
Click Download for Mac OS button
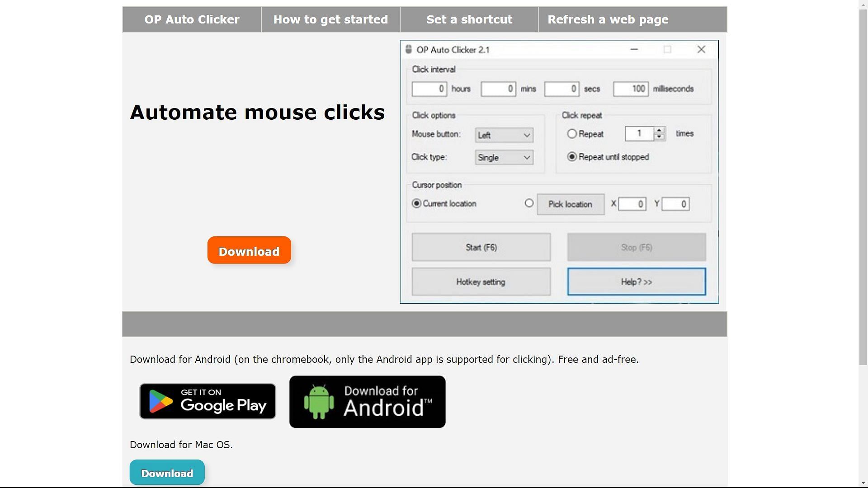coord(167,473)
